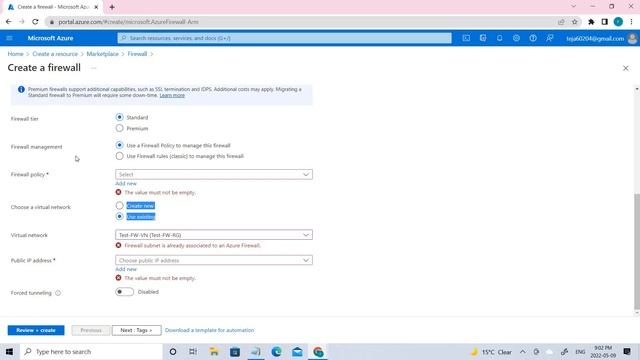
Task: Bookmark this page with the star icon
Action: (x=574, y=22)
